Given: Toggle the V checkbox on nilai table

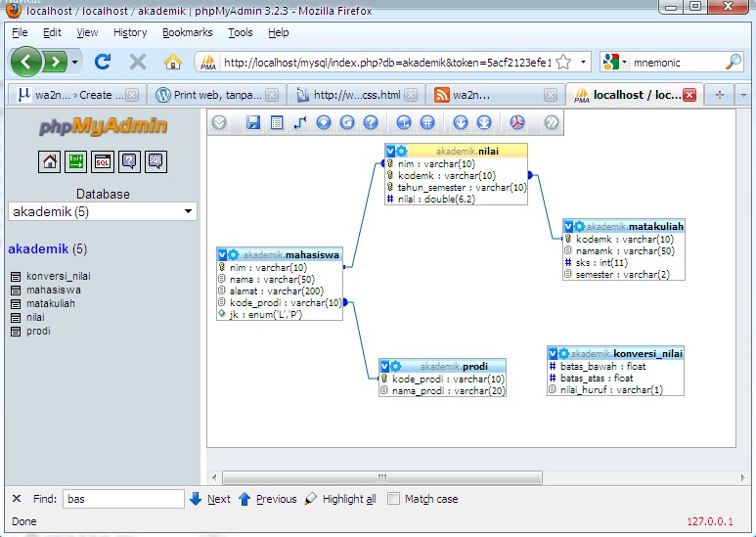Looking at the screenshot, I should click(390, 151).
